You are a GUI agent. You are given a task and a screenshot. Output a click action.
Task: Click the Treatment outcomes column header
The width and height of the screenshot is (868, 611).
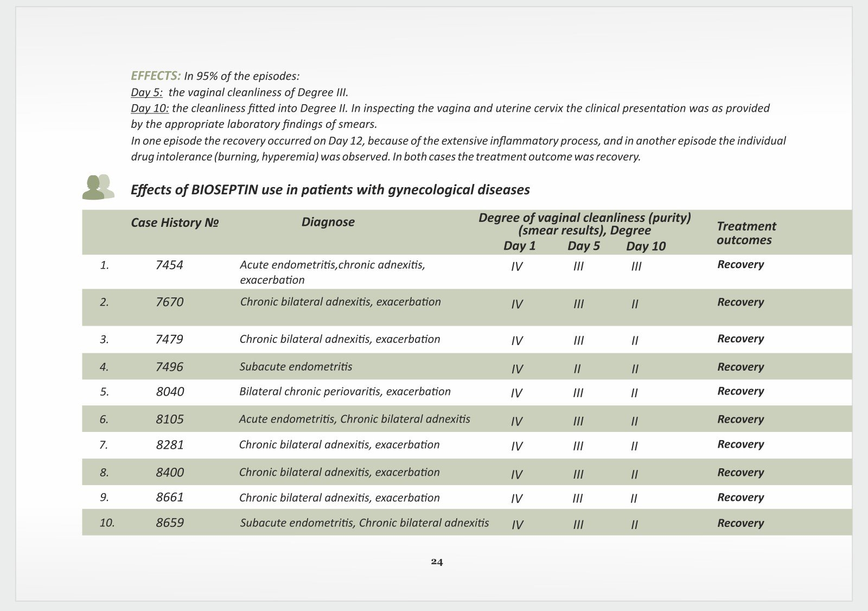click(746, 233)
